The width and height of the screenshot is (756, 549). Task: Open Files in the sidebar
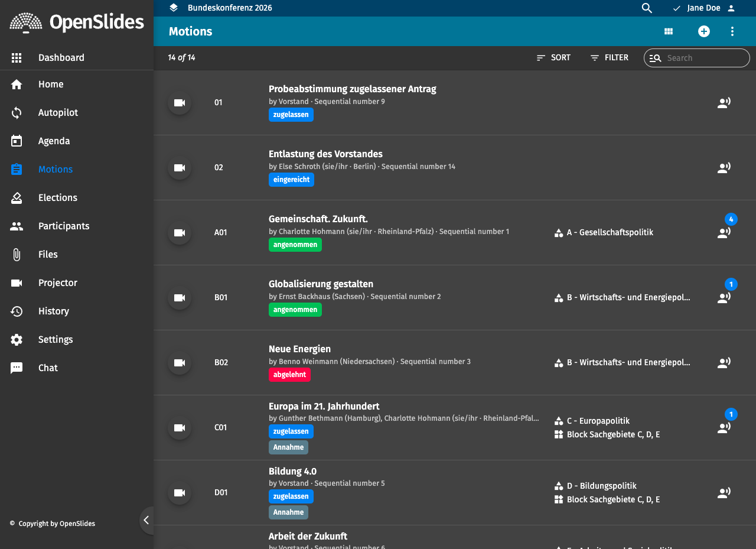click(x=77, y=255)
